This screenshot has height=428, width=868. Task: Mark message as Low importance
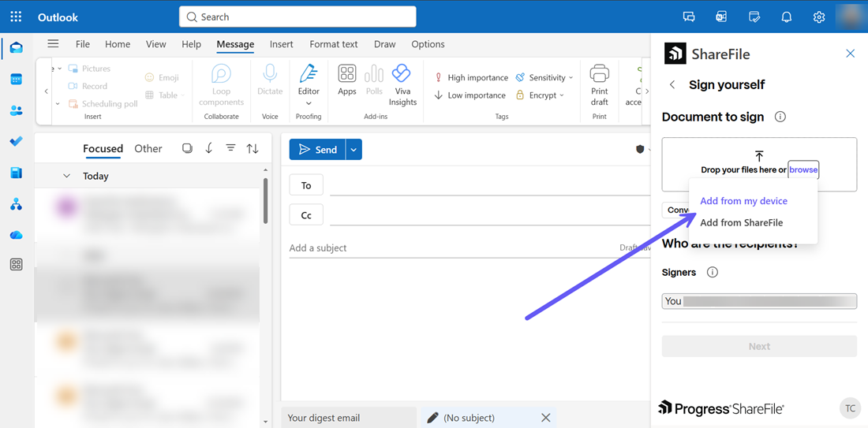[470, 95]
